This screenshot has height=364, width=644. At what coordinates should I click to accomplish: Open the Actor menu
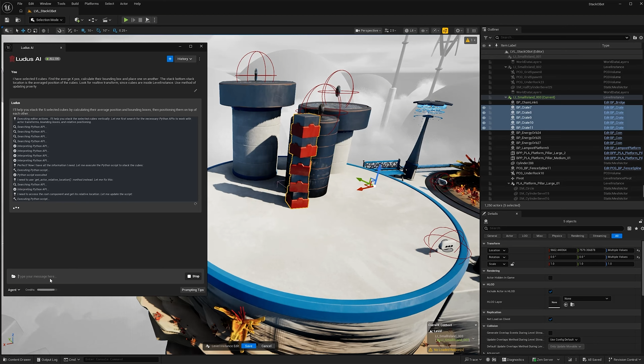pos(124,4)
